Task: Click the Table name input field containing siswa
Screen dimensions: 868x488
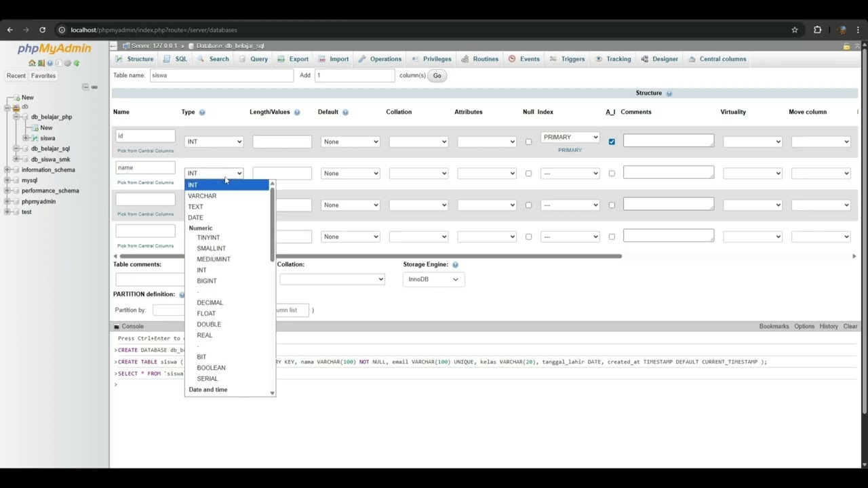Action: click(222, 75)
